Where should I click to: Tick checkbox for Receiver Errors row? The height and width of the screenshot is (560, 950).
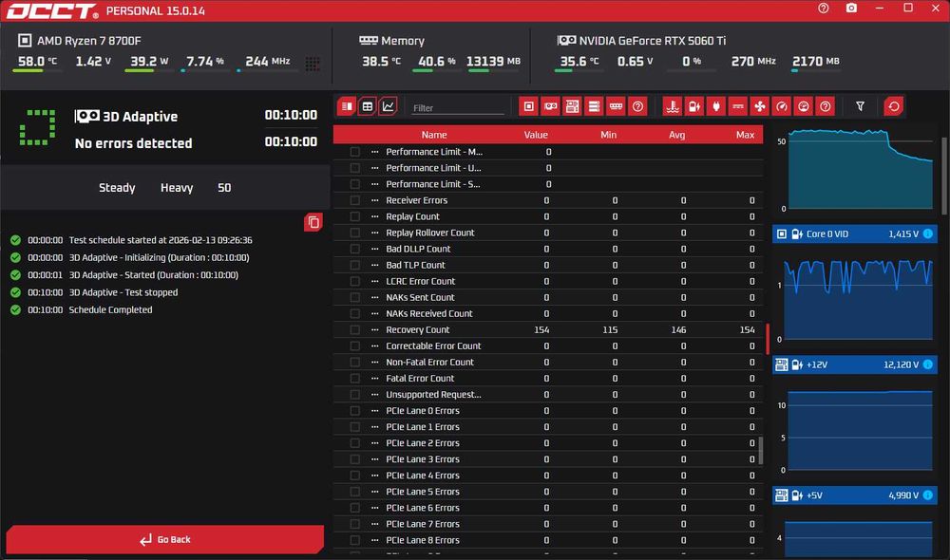click(355, 200)
